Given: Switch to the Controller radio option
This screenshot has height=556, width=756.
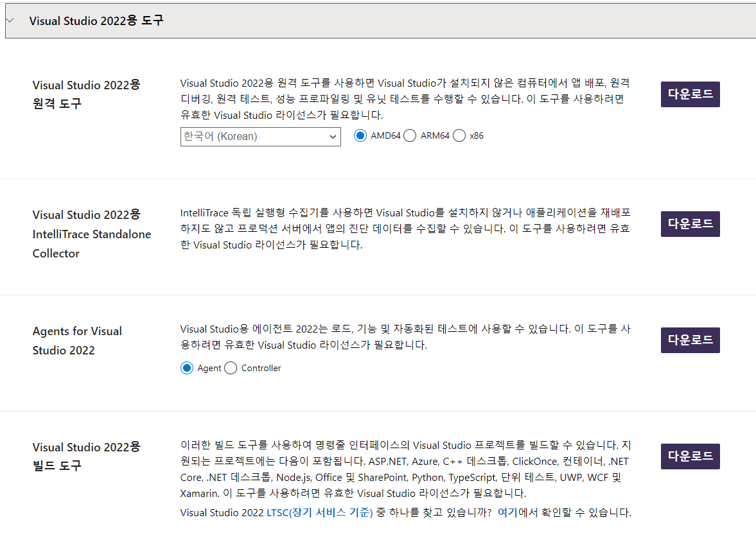Looking at the screenshot, I should click(231, 368).
